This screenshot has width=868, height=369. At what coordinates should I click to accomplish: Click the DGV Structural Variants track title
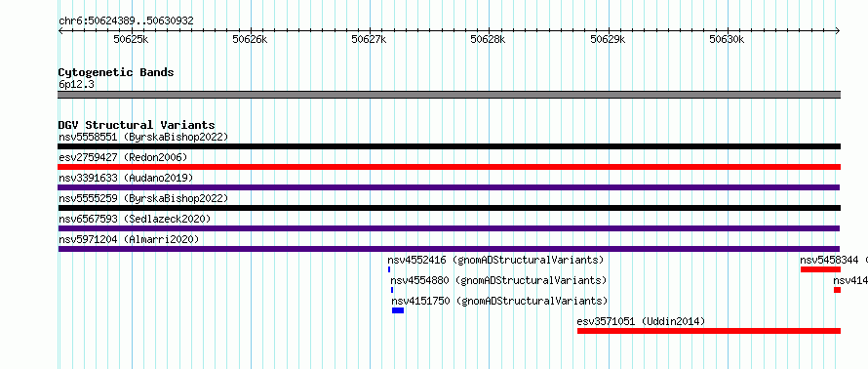pos(137,125)
